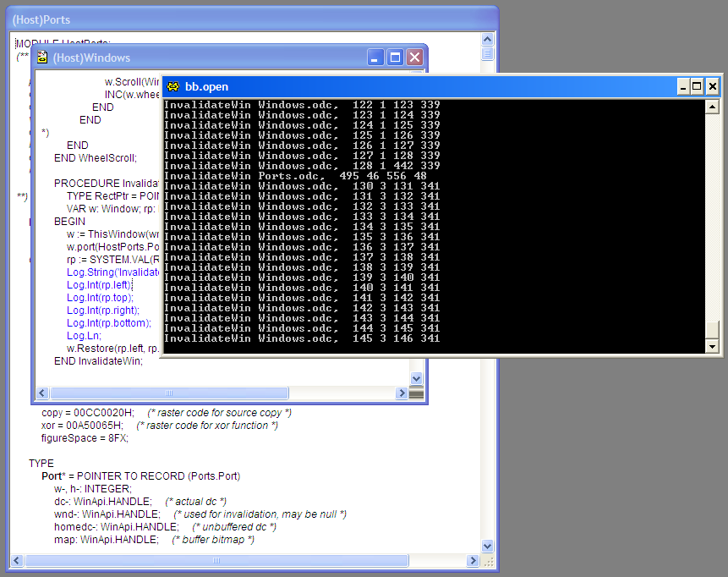Click the console's vertical scrollbar thumb
The height and width of the screenshot is (577, 728).
pyautogui.click(x=712, y=330)
